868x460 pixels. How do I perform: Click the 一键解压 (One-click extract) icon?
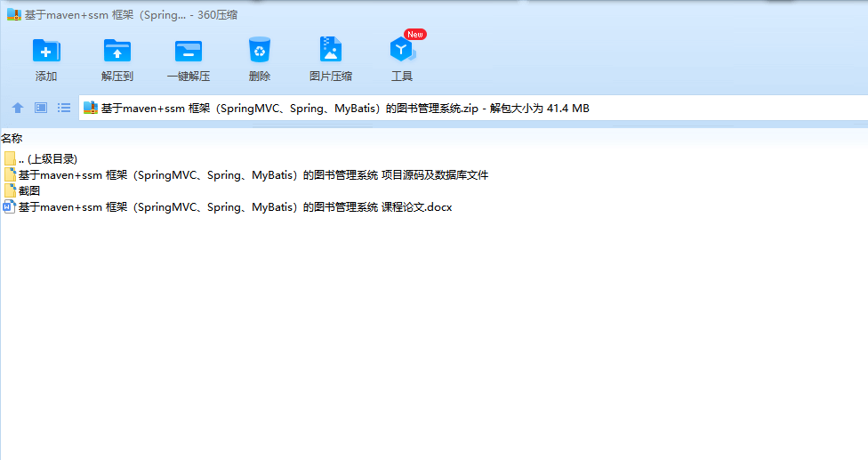189,51
